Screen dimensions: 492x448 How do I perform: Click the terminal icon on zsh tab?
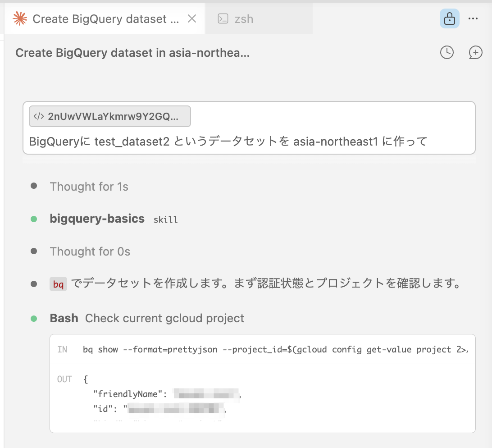tap(223, 19)
